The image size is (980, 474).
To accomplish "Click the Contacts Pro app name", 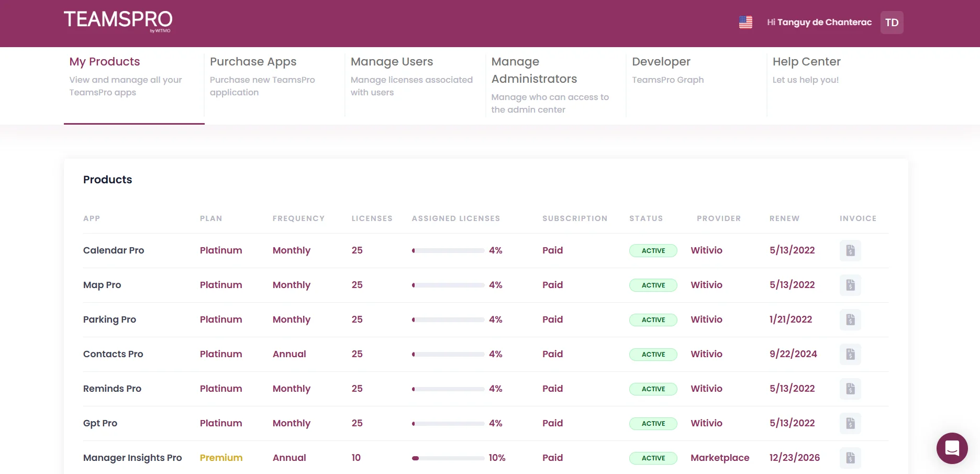I will pyautogui.click(x=113, y=354).
